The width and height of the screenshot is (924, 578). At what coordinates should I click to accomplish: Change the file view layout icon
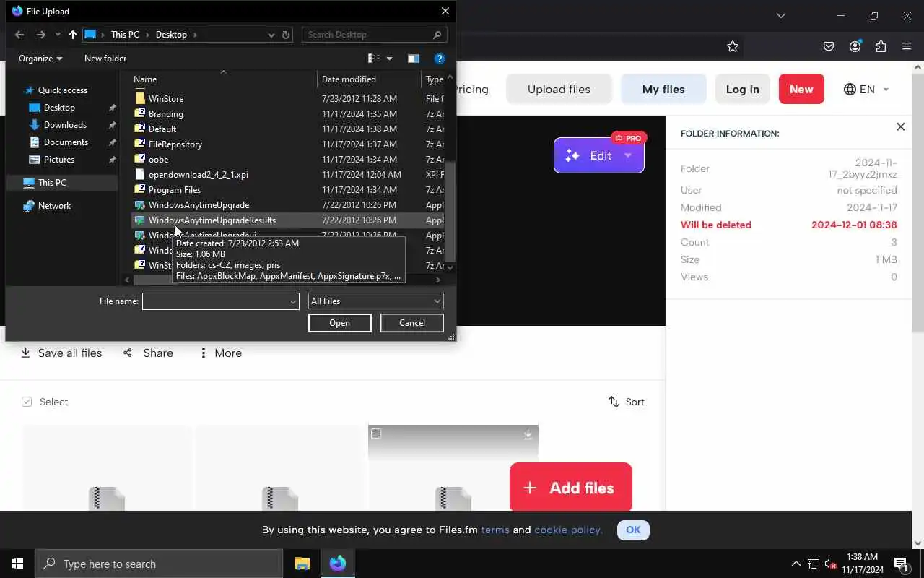point(374,59)
